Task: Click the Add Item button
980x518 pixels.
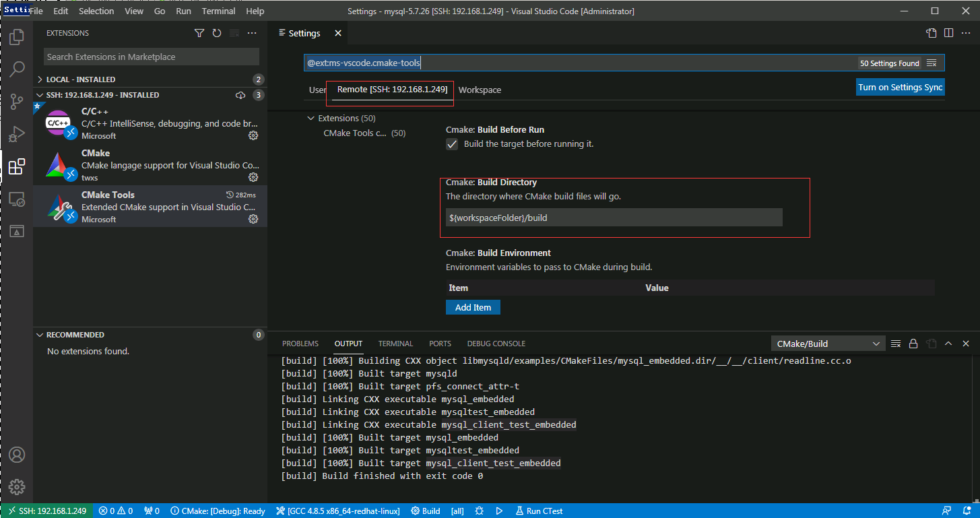Action: pyautogui.click(x=473, y=307)
